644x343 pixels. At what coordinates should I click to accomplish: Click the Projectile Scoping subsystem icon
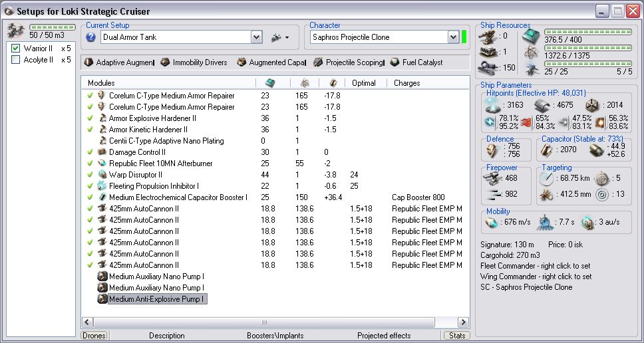click(318, 62)
